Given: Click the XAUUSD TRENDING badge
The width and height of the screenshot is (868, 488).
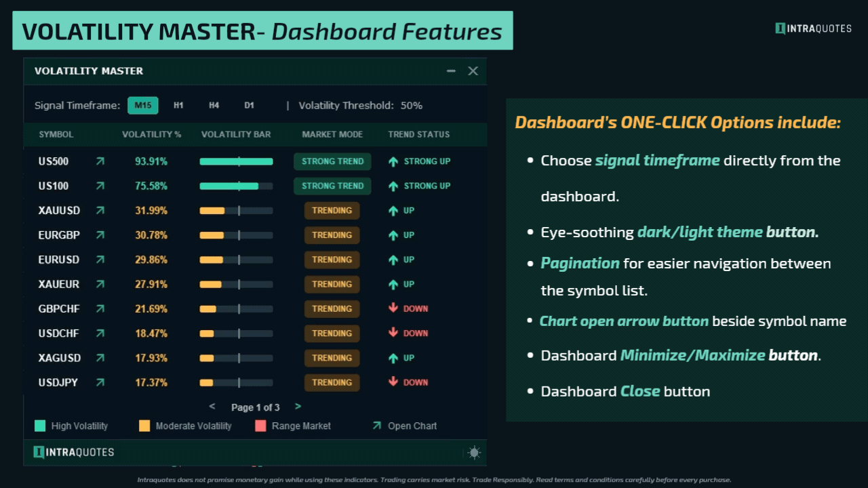Looking at the screenshot, I should tap(332, 211).
